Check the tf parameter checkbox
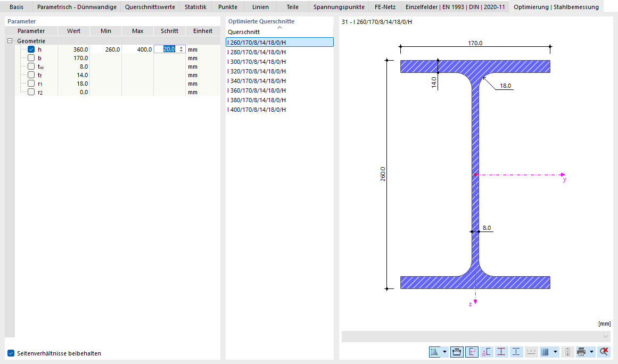This screenshot has height=364, width=618. tap(31, 75)
